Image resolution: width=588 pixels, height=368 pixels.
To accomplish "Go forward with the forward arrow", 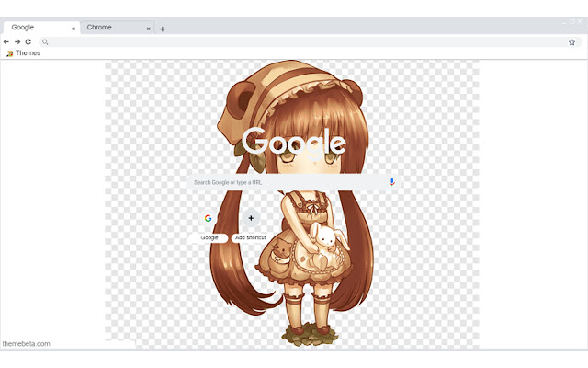I will (17, 41).
